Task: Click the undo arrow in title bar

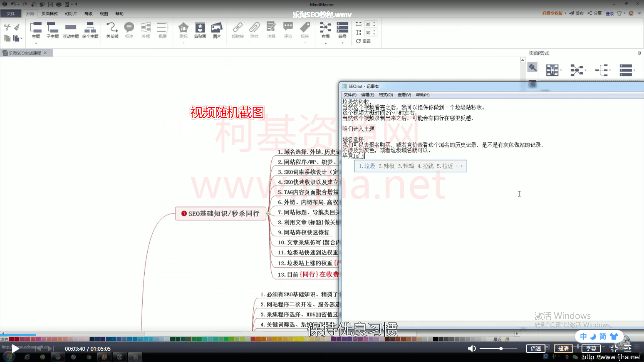Action: 13,4
